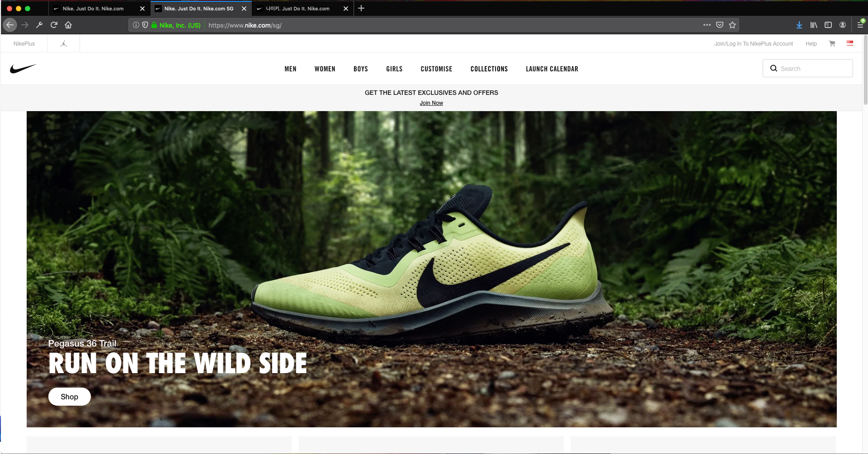Open developer tools wrench icon
Image resolution: width=868 pixels, height=454 pixels.
pos(39,25)
